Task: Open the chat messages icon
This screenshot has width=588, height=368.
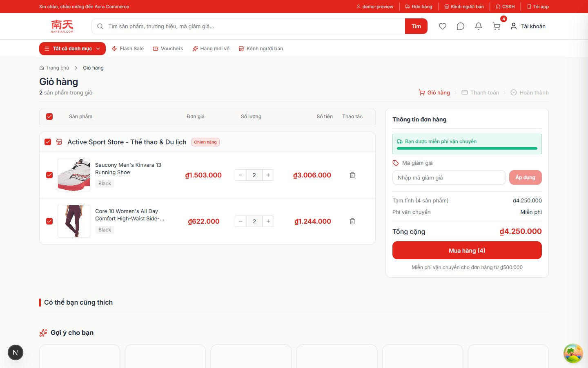Action: point(461,26)
